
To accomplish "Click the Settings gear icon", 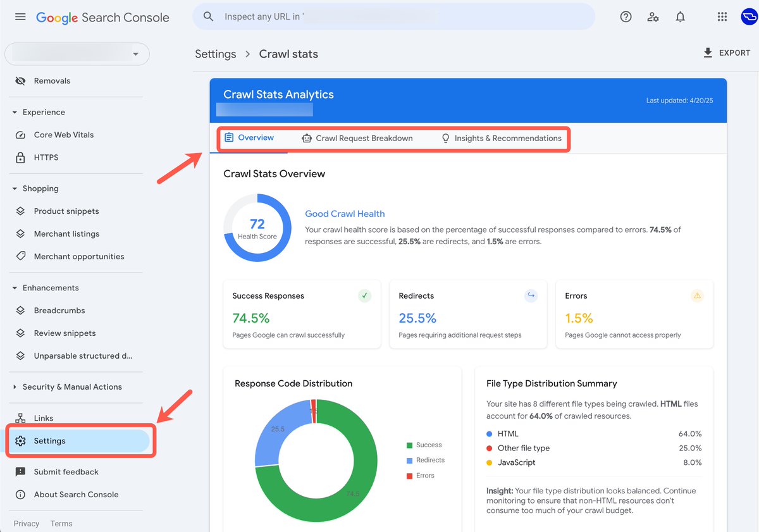I will pyautogui.click(x=20, y=441).
